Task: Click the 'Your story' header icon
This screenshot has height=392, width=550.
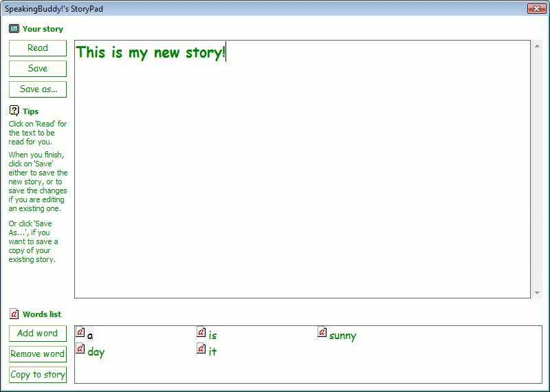Action: (x=14, y=29)
